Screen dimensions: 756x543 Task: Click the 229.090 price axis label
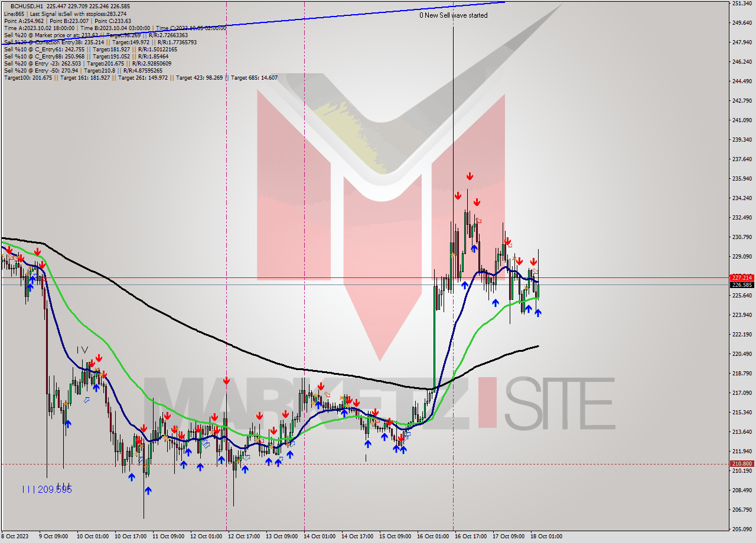pos(741,257)
